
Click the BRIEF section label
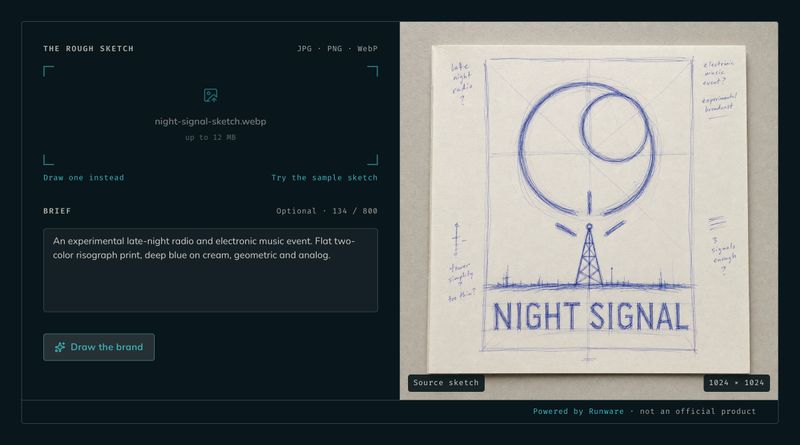click(57, 211)
